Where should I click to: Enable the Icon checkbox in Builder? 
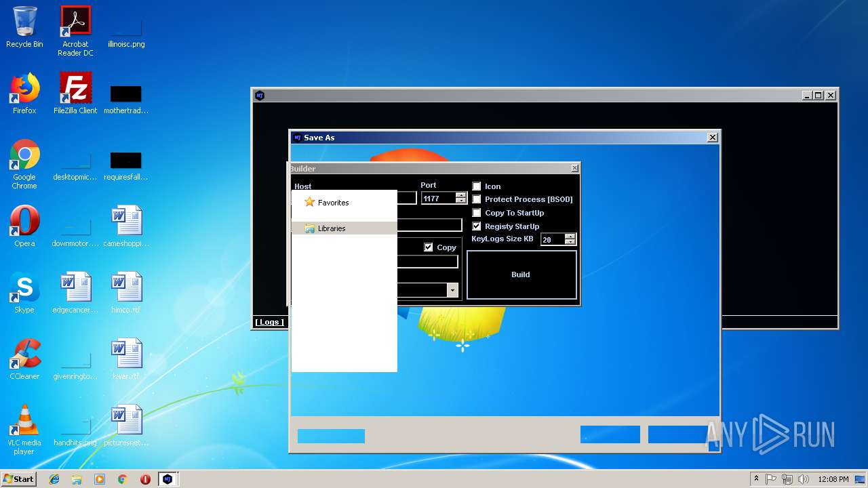[477, 186]
